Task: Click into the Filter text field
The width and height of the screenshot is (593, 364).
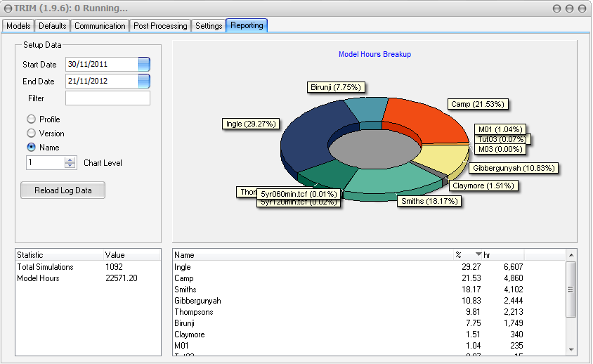Action: pyautogui.click(x=107, y=98)
